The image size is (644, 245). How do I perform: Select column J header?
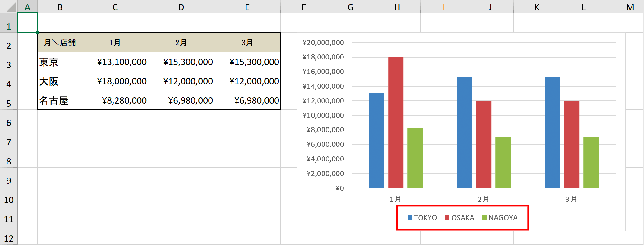pos(490,7)
